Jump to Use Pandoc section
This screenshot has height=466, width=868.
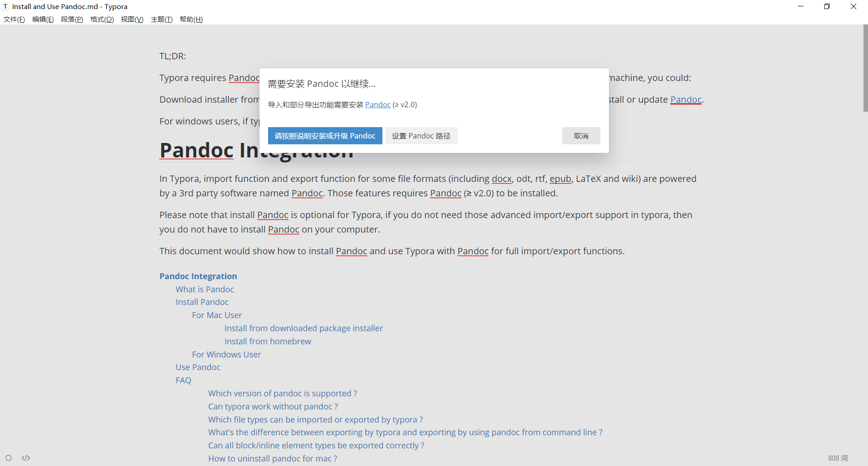click(198, 367)
